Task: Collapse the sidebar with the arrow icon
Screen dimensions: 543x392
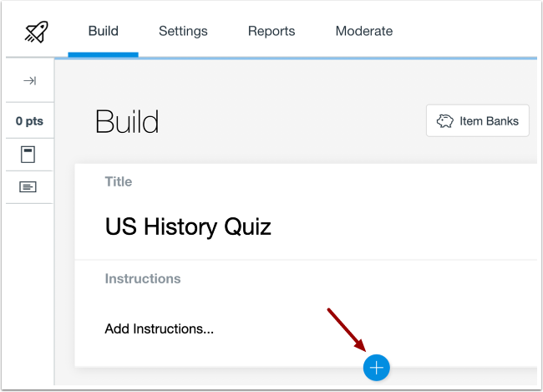Action: tap(29, 81)
